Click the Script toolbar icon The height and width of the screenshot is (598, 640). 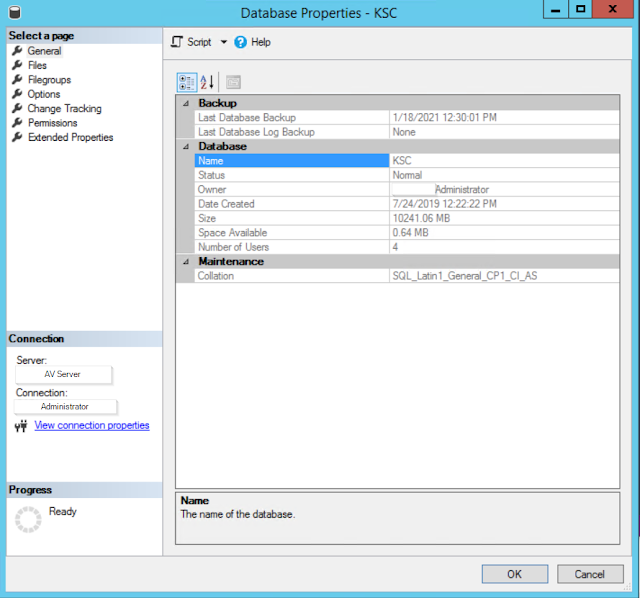tap(176, 42)
